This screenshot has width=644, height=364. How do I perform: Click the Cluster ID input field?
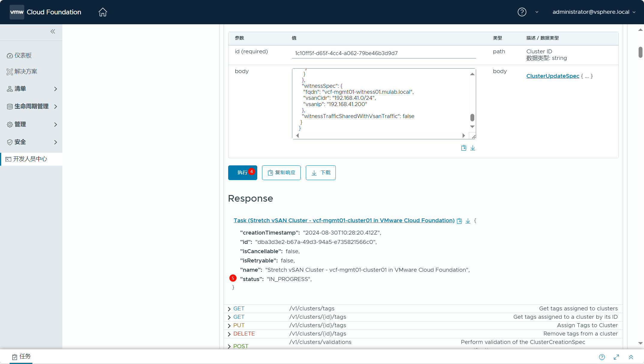coord(383,53)
